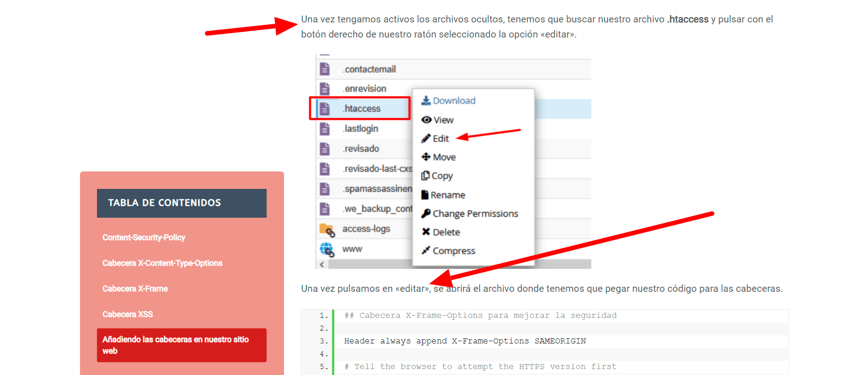The image size is (868, 375).
Task: Click the .contactemail file icon
Action: [x=325, y=69]
